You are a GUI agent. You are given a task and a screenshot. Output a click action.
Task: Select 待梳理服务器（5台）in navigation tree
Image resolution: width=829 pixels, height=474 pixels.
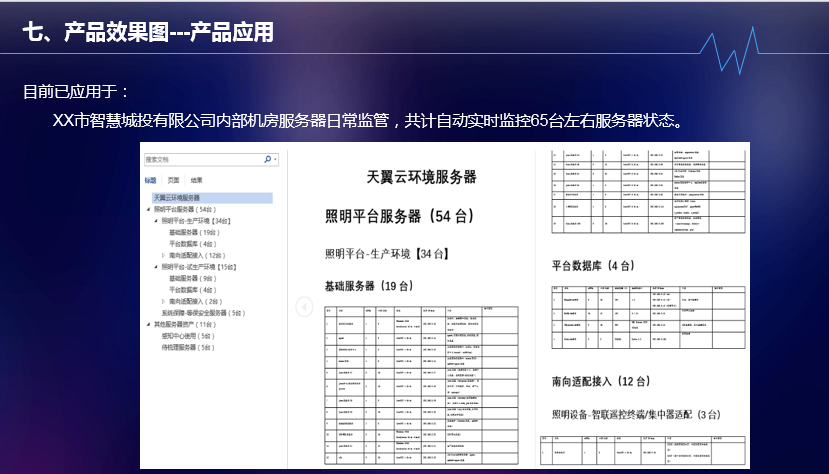(188, 348)
